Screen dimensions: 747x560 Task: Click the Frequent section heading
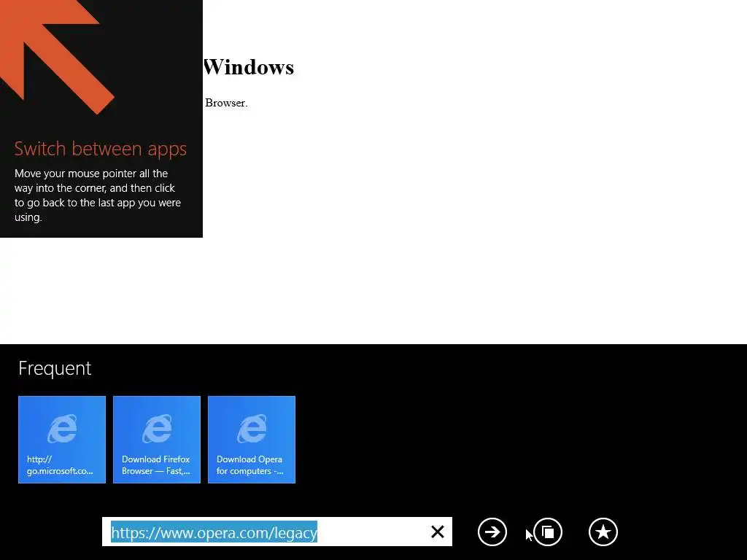point(55,368)
